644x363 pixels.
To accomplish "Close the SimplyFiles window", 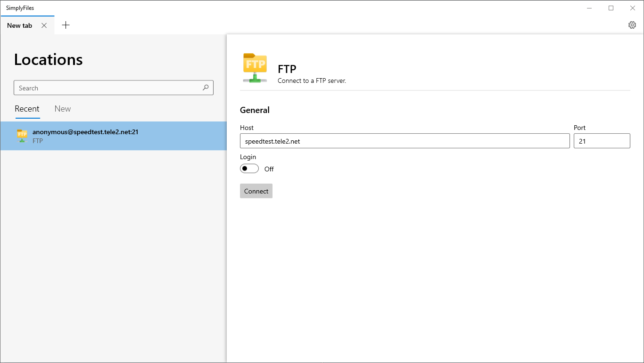I will click(x=633, y=8).
